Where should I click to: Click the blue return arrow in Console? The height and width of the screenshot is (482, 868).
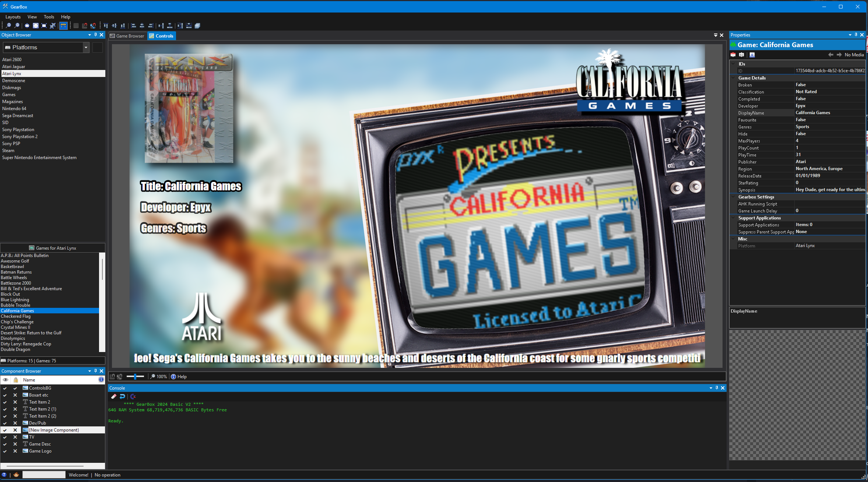(x=123, y=397)
